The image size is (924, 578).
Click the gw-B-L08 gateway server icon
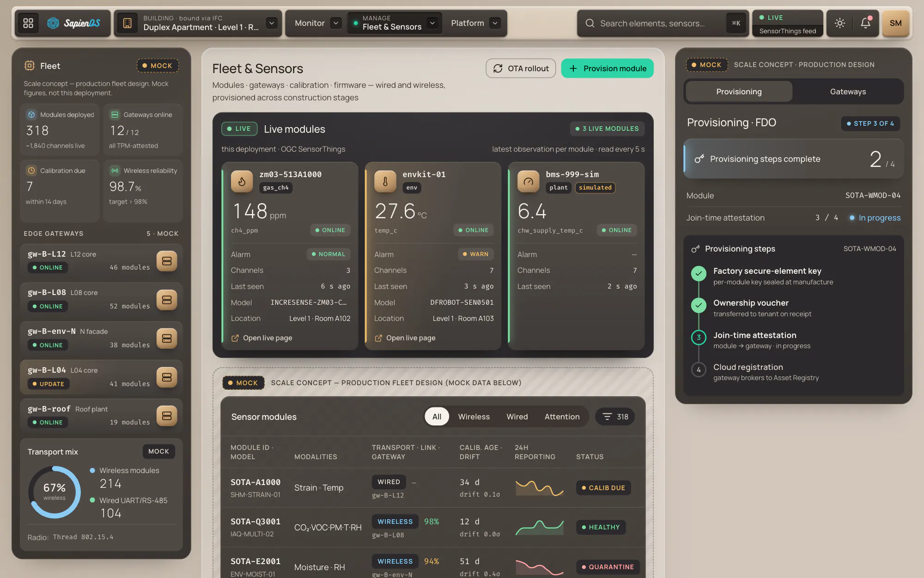click(x=167, y=300)
